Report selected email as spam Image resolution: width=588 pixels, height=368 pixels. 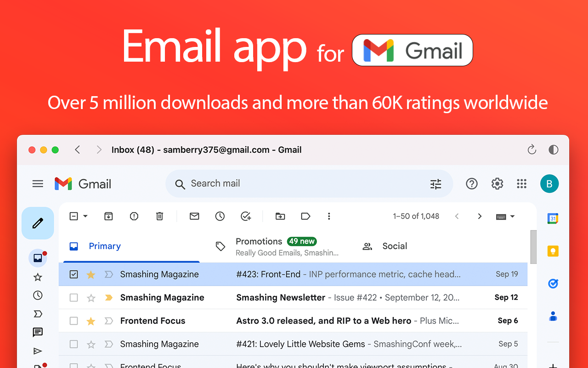tap(134, 216)
